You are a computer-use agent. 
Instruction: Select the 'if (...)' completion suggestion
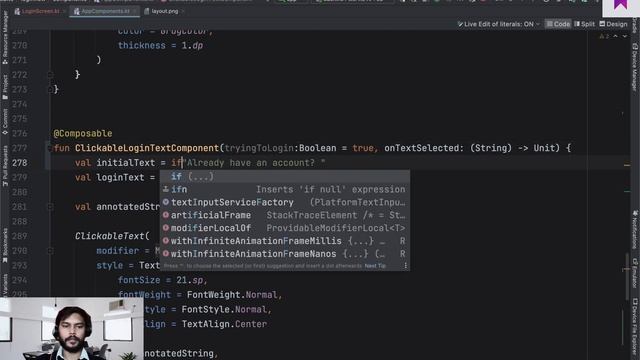284,177
